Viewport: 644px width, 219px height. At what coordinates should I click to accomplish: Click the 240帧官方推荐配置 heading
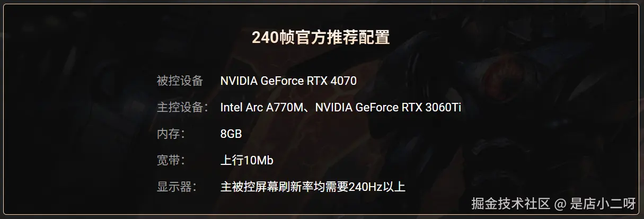click(x=321, y=38)
